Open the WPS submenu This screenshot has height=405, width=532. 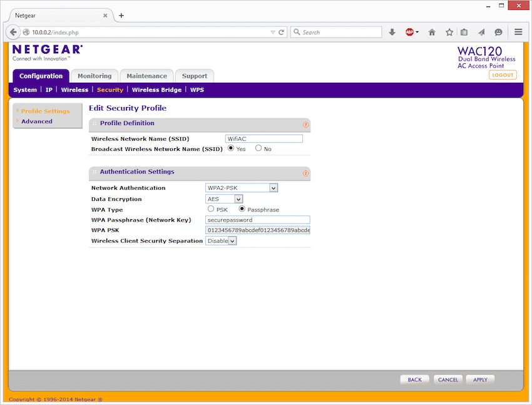coord(197,90)
